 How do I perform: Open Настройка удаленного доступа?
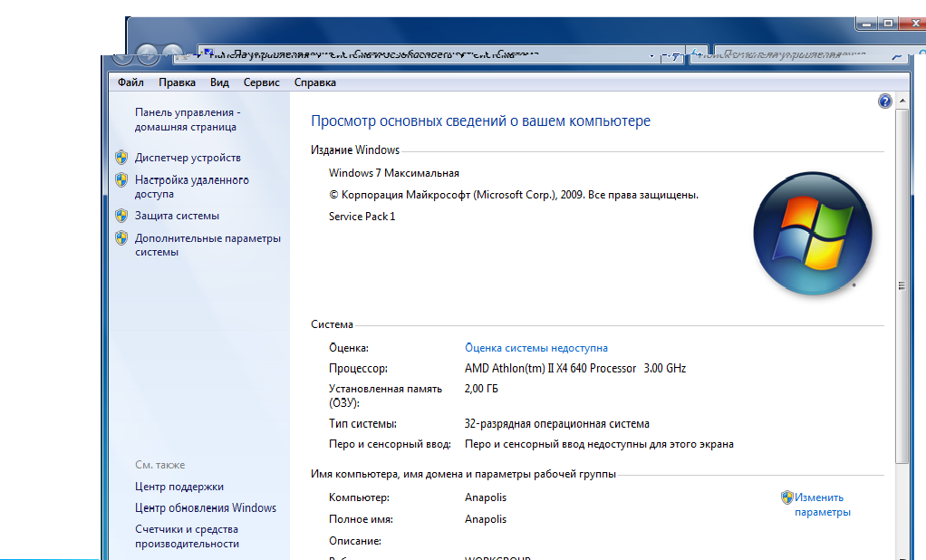point(192,187)
